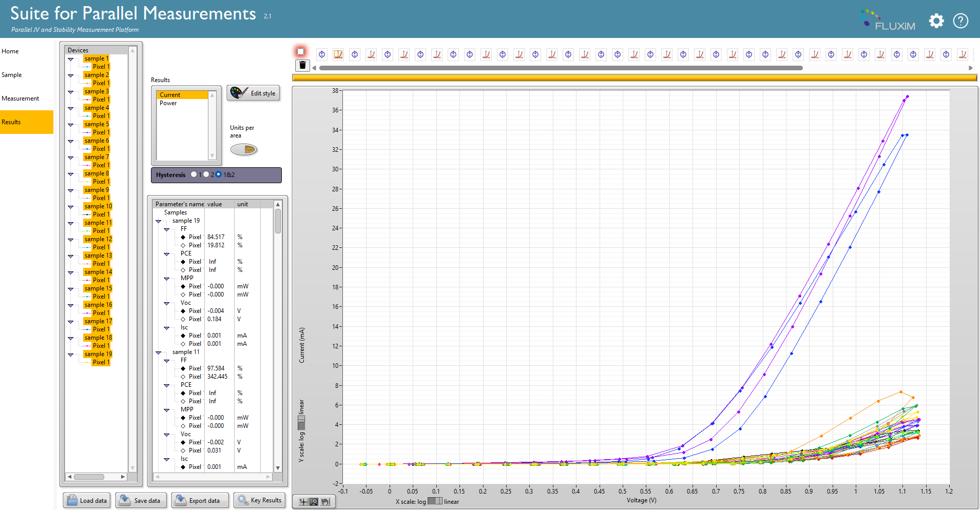This screenshot has width=980, height=510.
Task: Click the Key Results magnifier icon
Action: 243,500
